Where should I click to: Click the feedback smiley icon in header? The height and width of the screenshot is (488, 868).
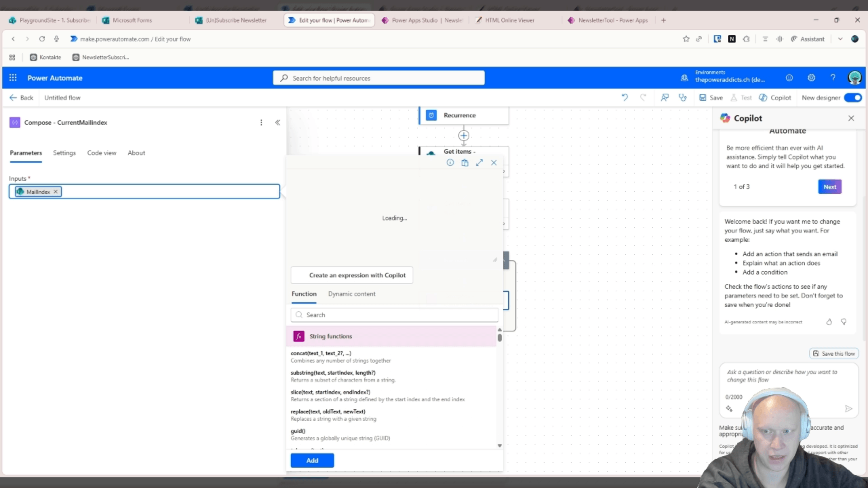click(789, 78)
